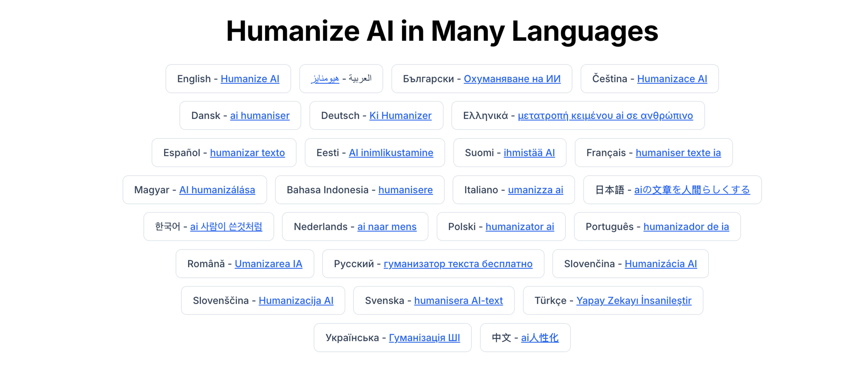Click the 'Nederlands -' language label

pyautogui.click(x=324, y=227)
